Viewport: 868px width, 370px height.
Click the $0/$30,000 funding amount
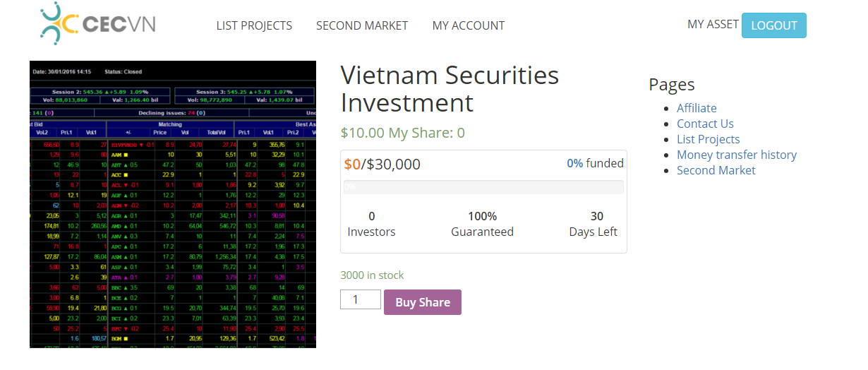tap(382, 165)
